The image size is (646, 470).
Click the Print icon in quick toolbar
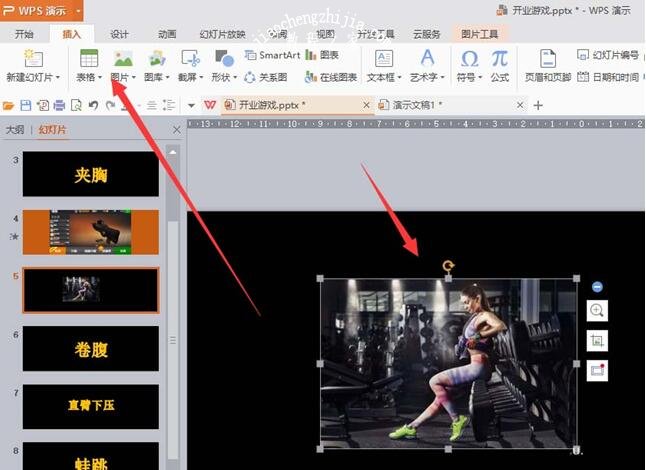pyautogui.click(x=59, y=105)
